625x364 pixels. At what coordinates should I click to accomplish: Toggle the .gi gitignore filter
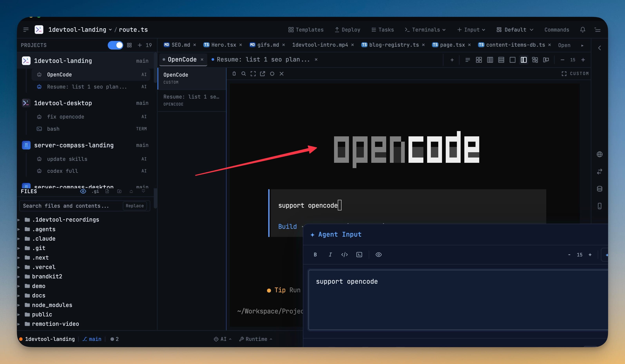pyautogui.click(x=95, y=191)
